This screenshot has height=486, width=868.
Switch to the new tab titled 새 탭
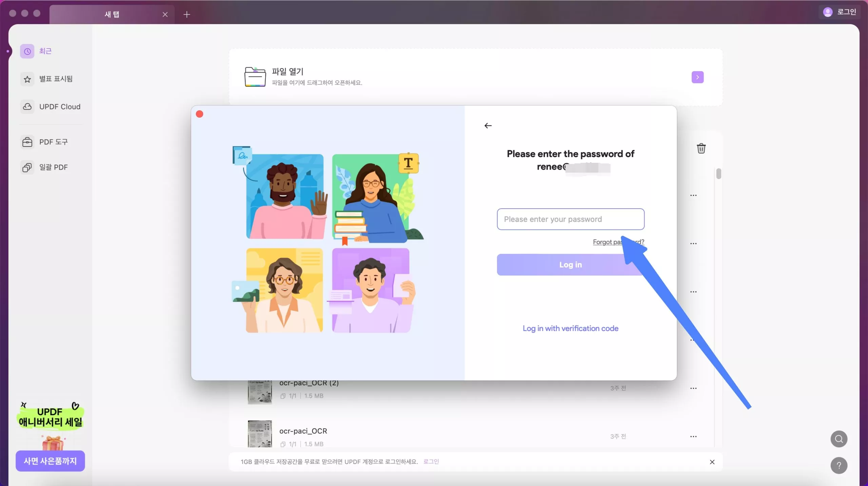(x=112, y=14)
